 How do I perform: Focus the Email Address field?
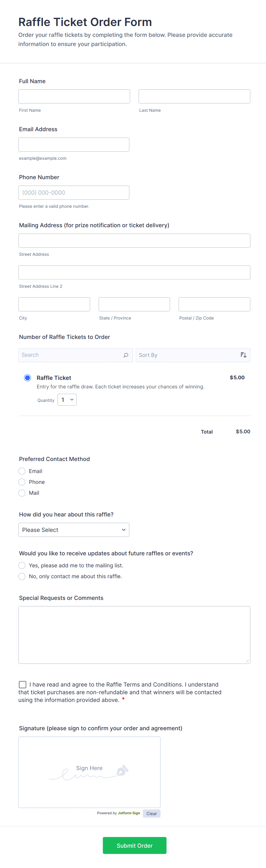click(74, 145)
